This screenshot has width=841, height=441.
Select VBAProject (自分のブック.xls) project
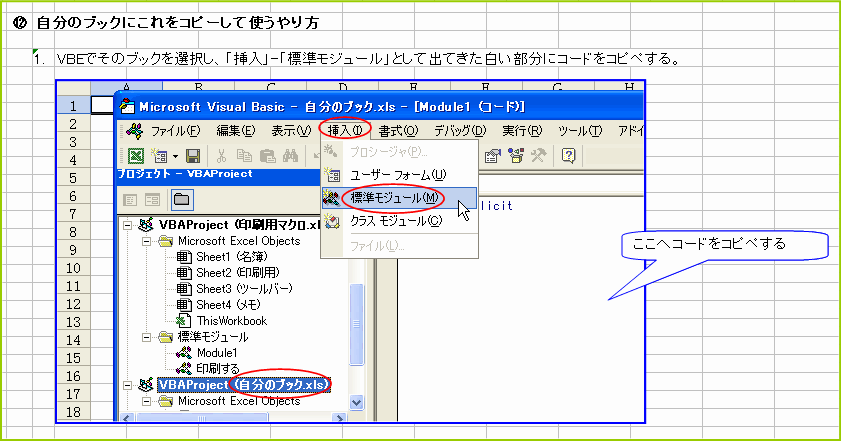pos(244,385)
